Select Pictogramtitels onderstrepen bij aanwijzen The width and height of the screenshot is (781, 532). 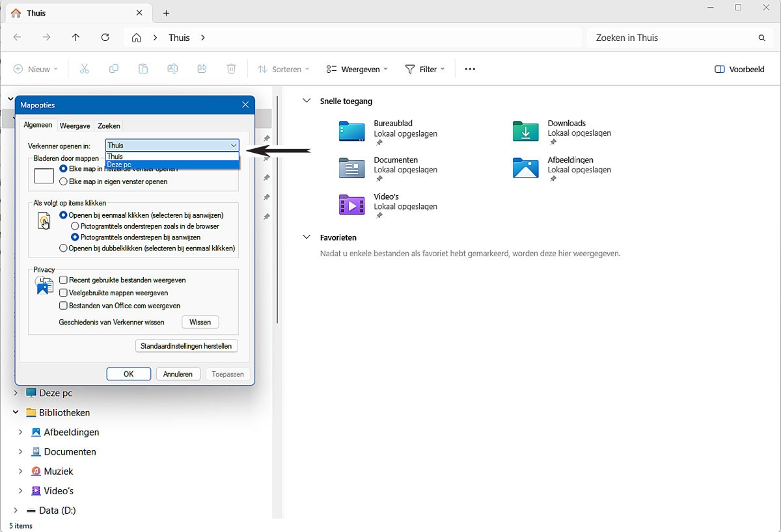click(x=75, y=237)
